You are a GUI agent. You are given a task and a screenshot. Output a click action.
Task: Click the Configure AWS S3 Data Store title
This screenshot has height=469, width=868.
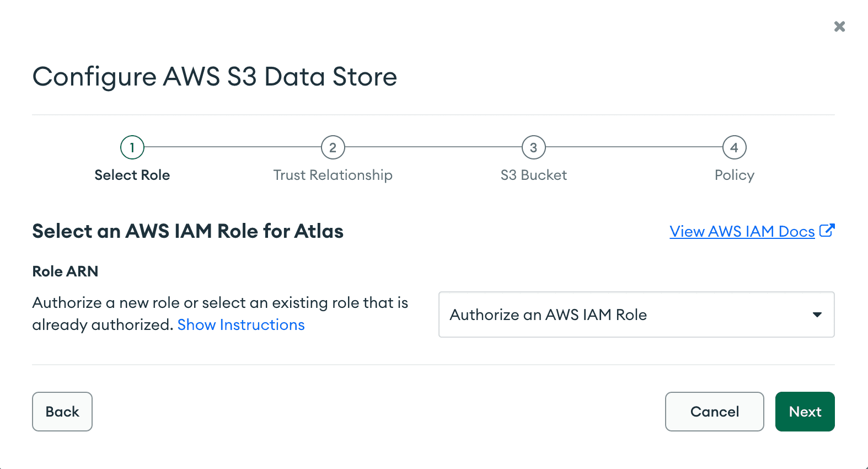click(x=215, y=77)
